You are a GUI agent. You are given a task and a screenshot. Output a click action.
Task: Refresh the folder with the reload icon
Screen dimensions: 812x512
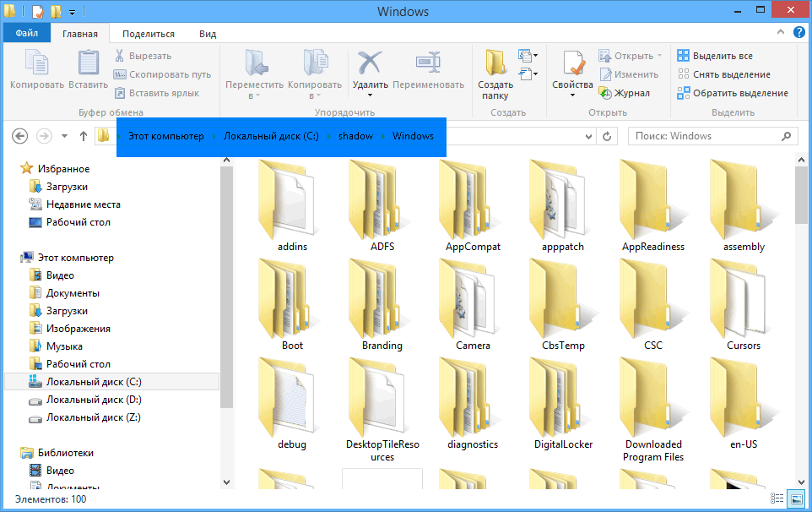pos(607,136)
